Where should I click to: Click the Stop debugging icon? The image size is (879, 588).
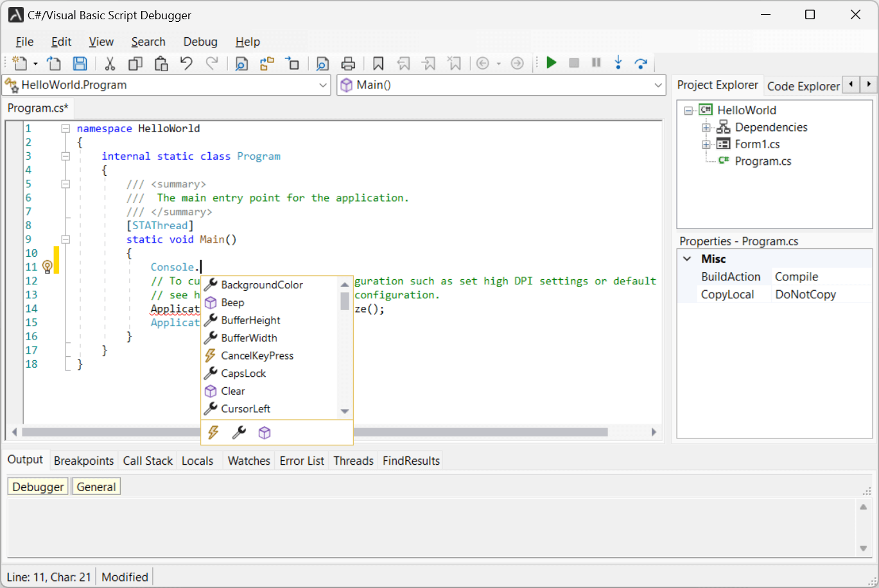[x=573, y=62]
